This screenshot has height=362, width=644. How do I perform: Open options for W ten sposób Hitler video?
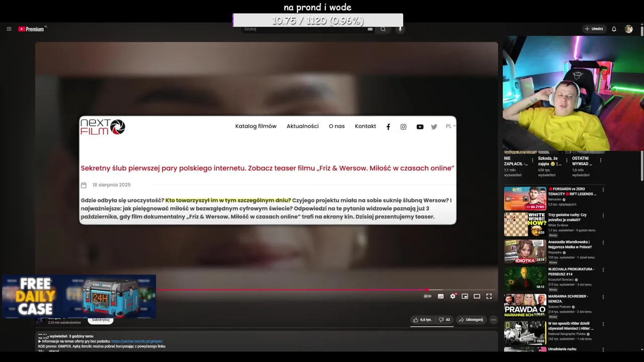point(603,324)
